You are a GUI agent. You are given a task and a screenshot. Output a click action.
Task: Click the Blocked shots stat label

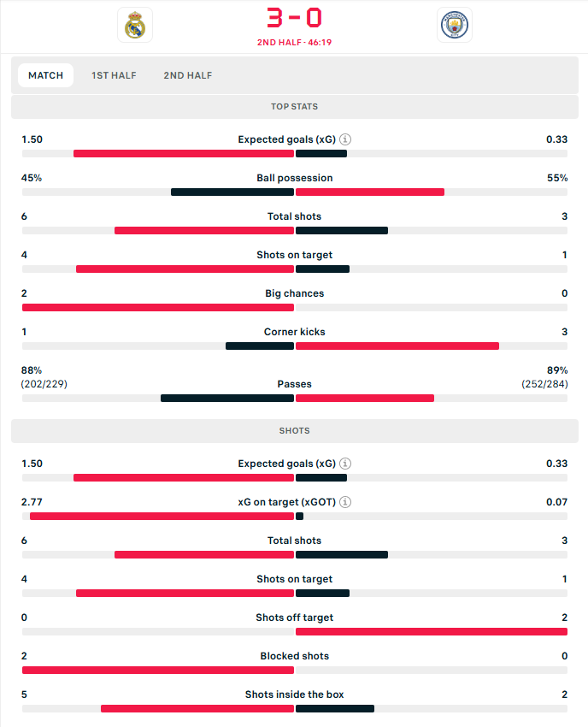294,656
